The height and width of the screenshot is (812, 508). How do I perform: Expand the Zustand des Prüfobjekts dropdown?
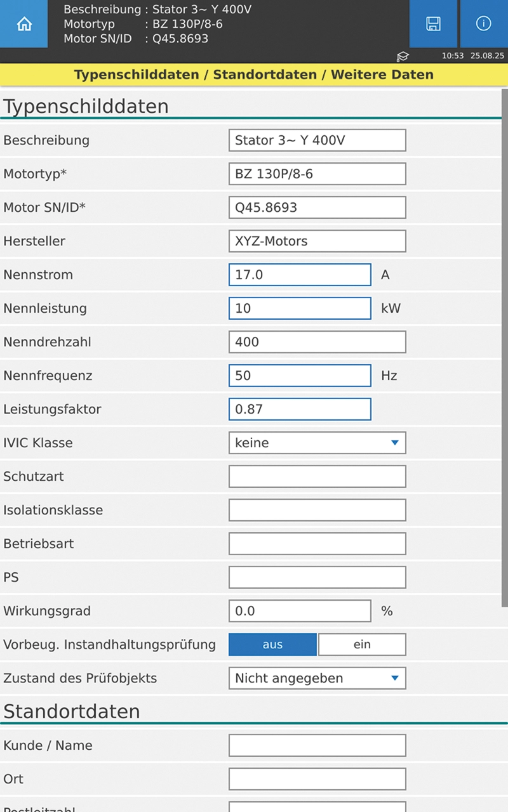[317, 678]
